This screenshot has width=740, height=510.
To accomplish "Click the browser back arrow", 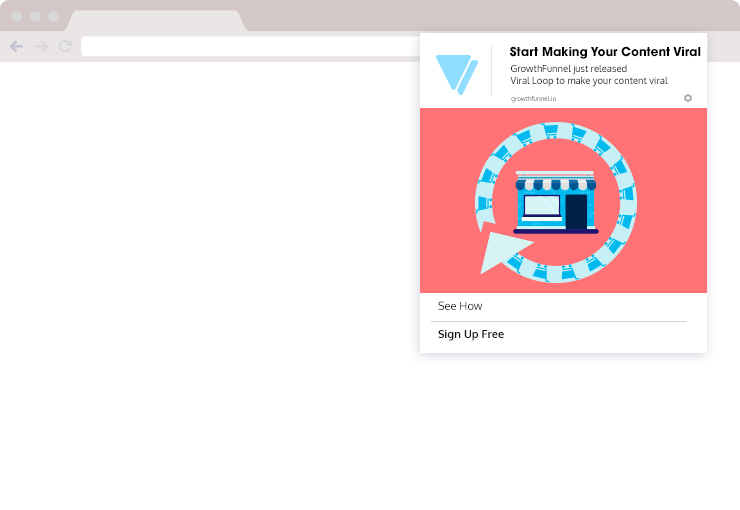I will 16,46.
